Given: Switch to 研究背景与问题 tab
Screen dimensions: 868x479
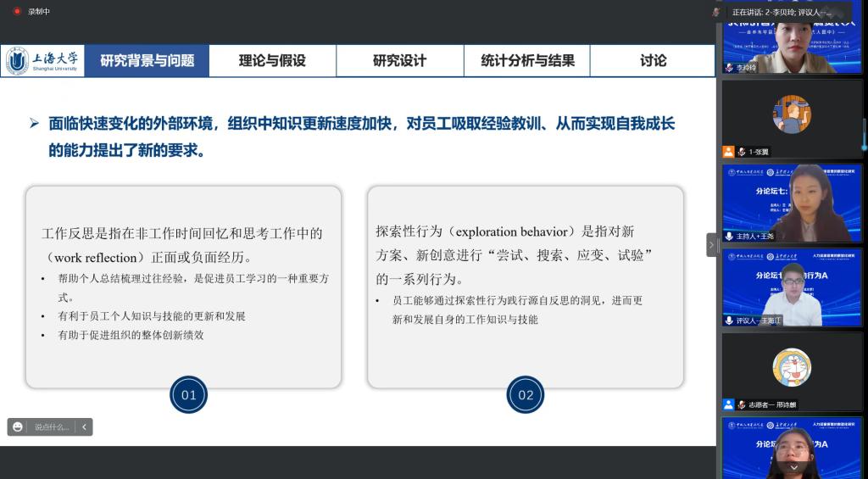Looking at the screenshot, I should click(147, 60).
